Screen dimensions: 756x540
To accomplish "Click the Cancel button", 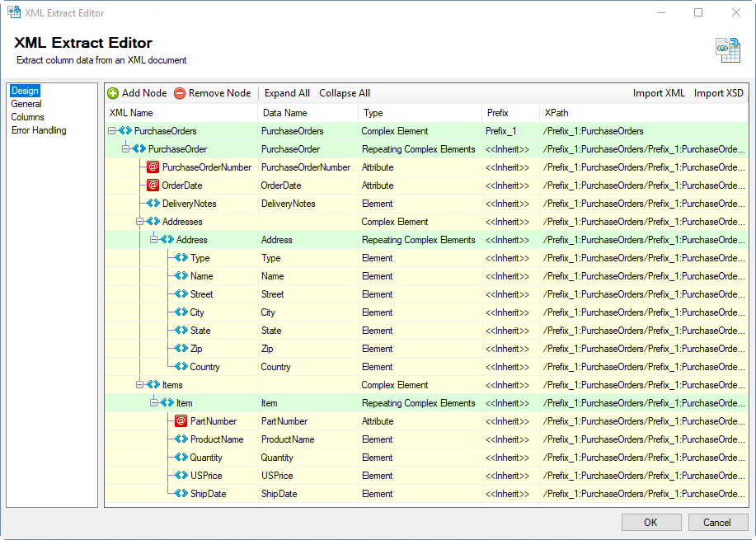I will pyautogui.click(x=717, y=522).
